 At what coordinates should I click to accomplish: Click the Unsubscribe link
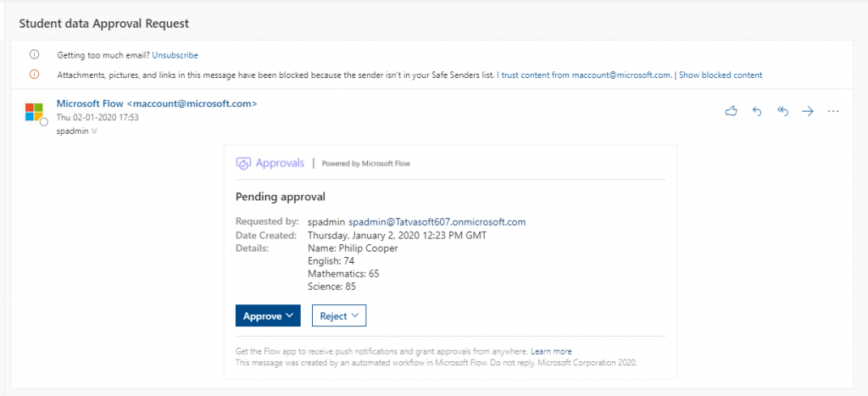coord(175,55)
